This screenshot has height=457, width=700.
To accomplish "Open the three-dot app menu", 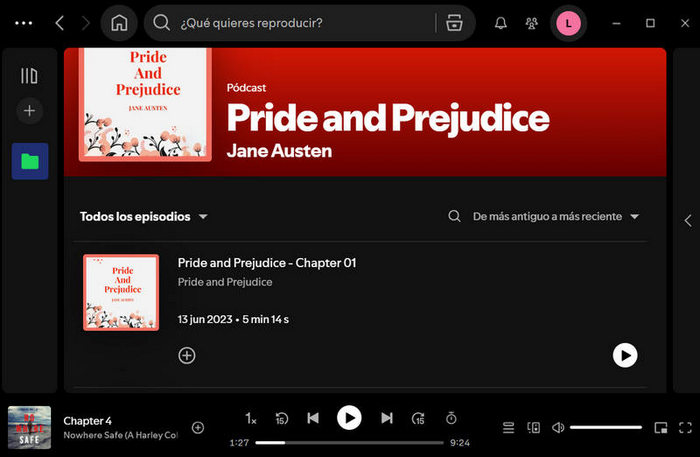I will [23, 23].
